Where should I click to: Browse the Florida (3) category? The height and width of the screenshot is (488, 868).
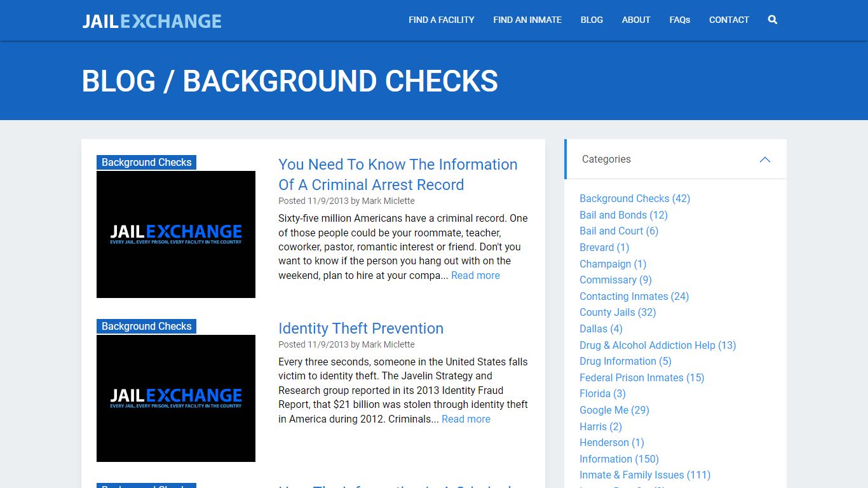(602, 393)
